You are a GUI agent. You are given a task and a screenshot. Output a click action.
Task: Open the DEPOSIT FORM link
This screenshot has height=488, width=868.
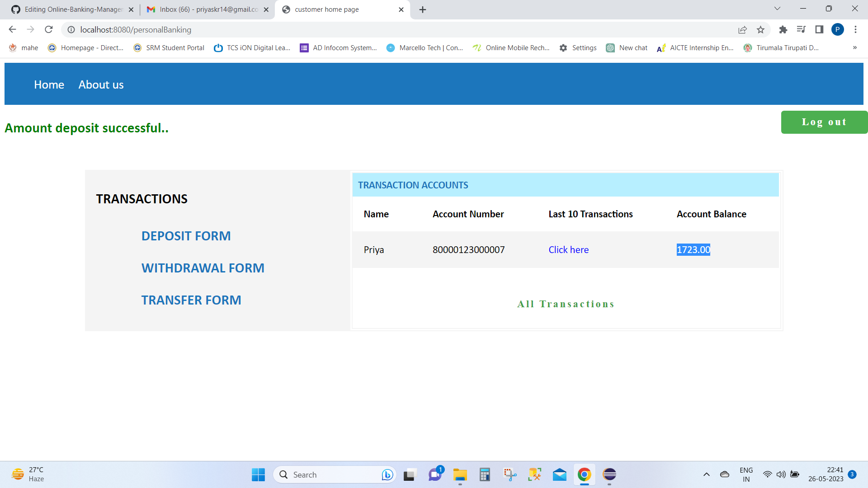pyautogui.click(x=186, y=235)
